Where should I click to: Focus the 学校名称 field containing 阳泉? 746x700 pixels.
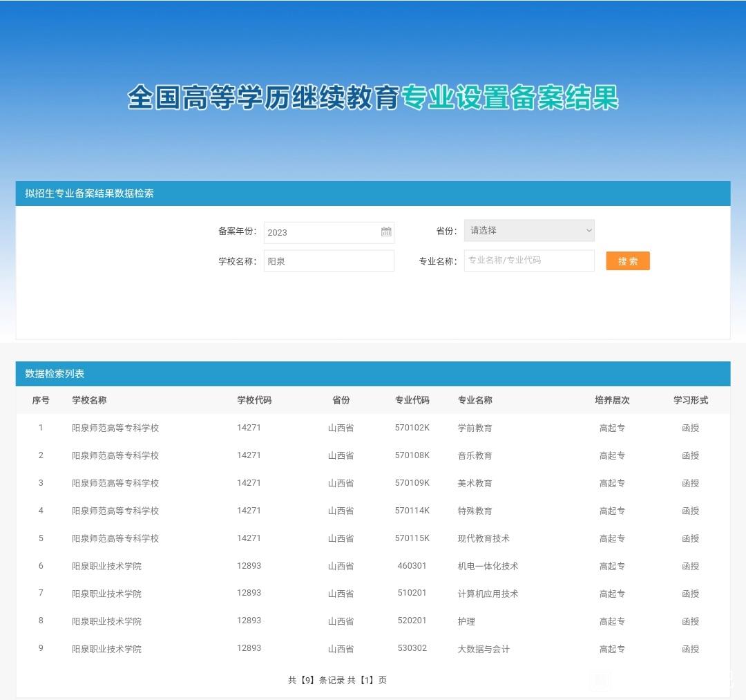[x=329, y=261]
